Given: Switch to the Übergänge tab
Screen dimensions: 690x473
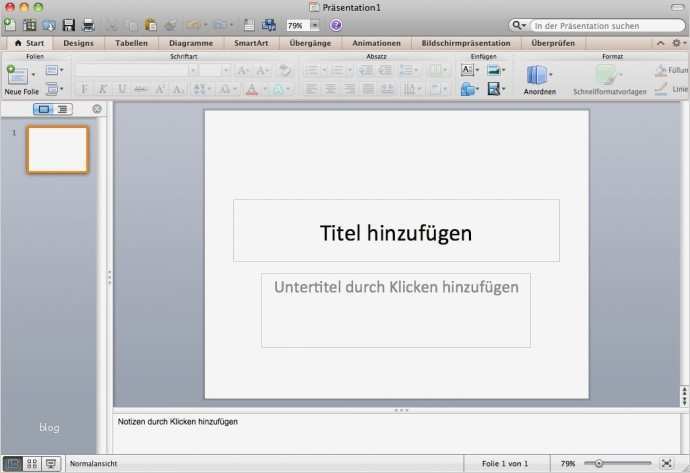Looking at the screenshot, I should pyautogui.click(x=310, y=43).
